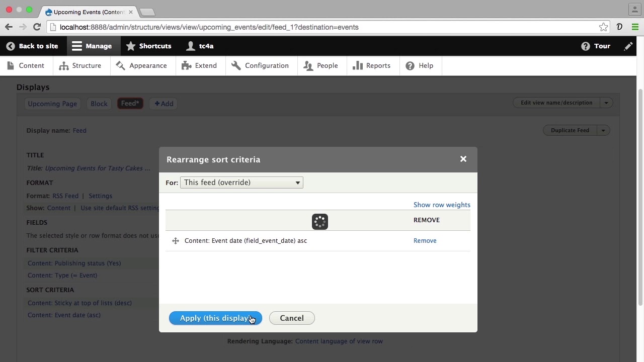Open the Appearance admin menu
This screenshot has height=362, width=644.
click(x=142, y=65)
